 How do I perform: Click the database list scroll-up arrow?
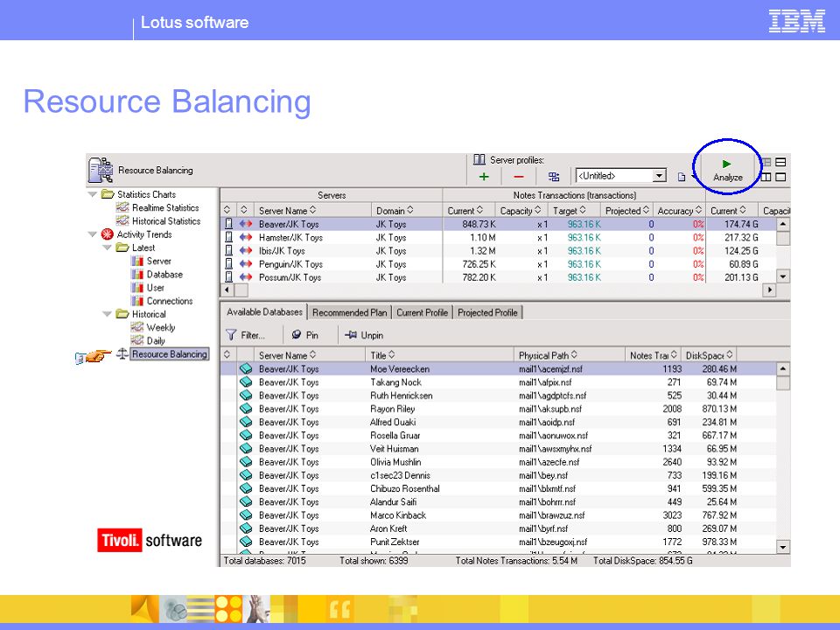click(x=783, y=368)
